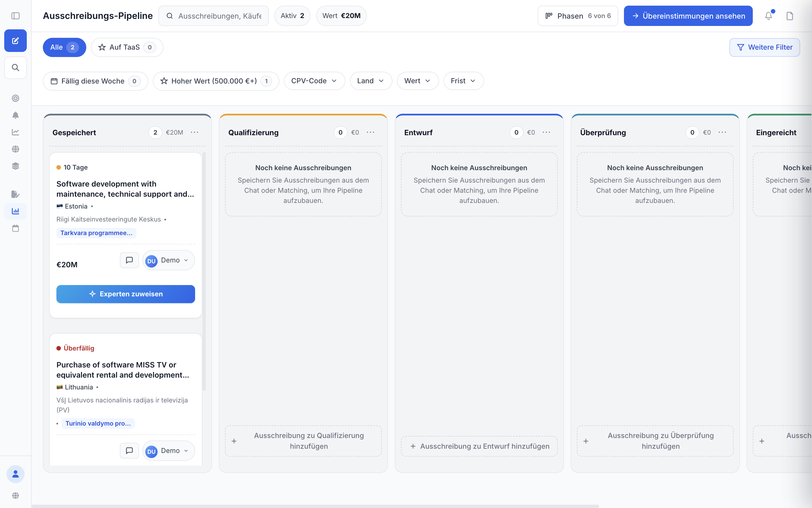Expand the CPV-Code dropdown

(314, 81)
